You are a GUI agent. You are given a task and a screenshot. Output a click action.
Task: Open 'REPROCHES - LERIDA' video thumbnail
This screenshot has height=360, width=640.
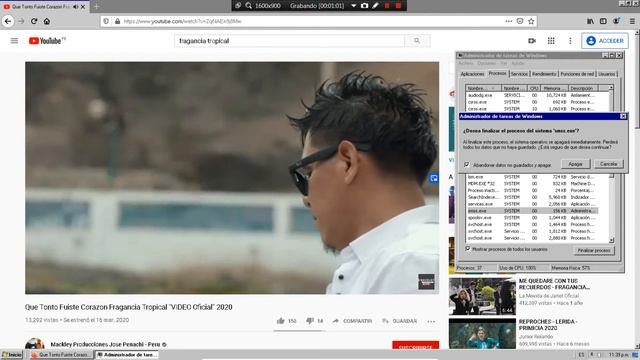click(x=482, y=334)
